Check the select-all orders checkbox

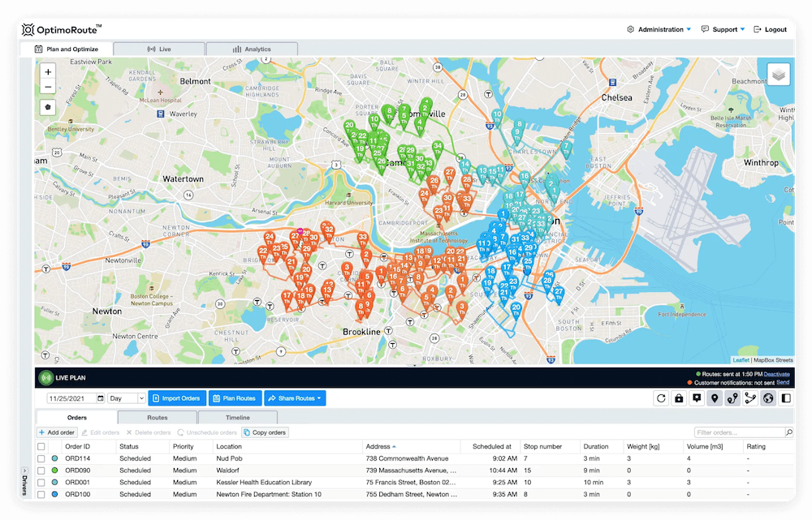pos(41,445)
